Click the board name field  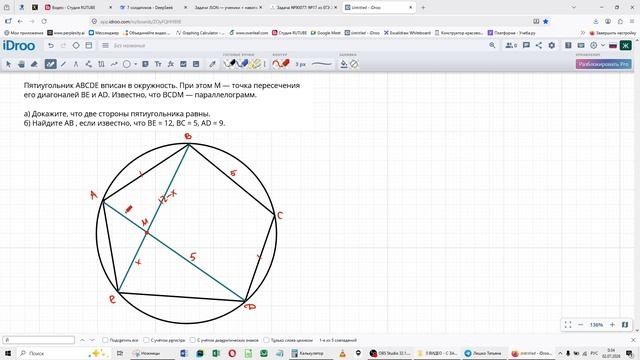(130, 46)
